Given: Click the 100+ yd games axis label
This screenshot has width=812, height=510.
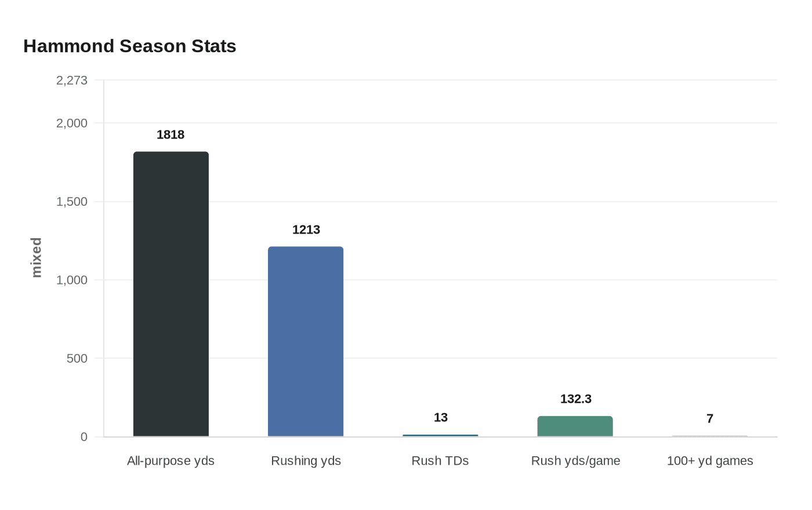Looking at the screenshot, I should pos(709,461).
